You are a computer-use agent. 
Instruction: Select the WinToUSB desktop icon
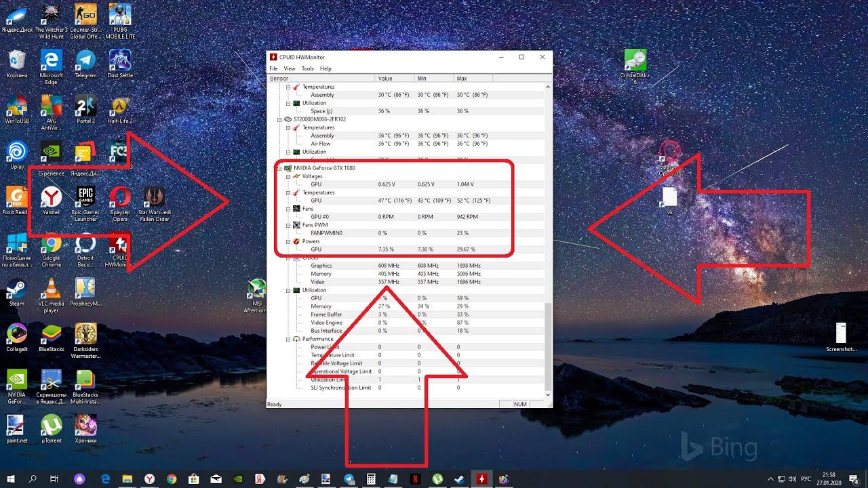17,109
